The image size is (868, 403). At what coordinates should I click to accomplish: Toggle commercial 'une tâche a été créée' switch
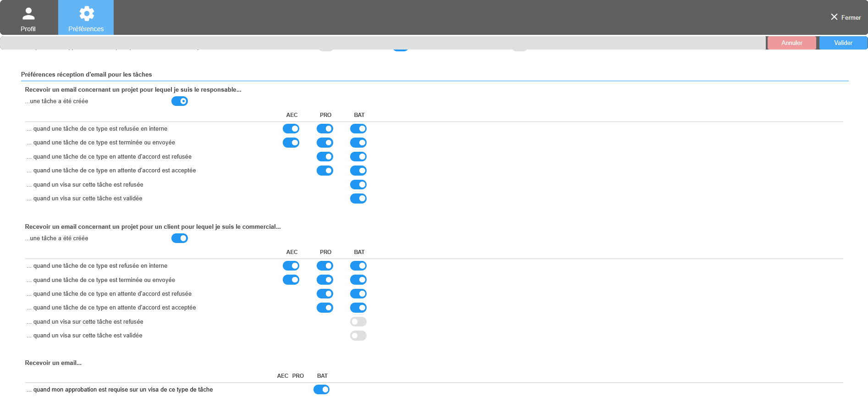pyautogui.click(x=180, y=238)
